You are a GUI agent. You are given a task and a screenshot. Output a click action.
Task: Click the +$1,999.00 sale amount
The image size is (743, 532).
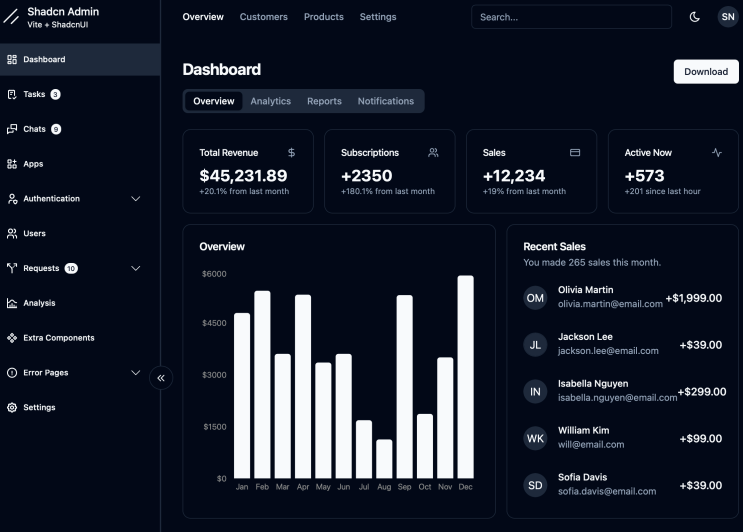pyautogui.click(x=694, y=298)
